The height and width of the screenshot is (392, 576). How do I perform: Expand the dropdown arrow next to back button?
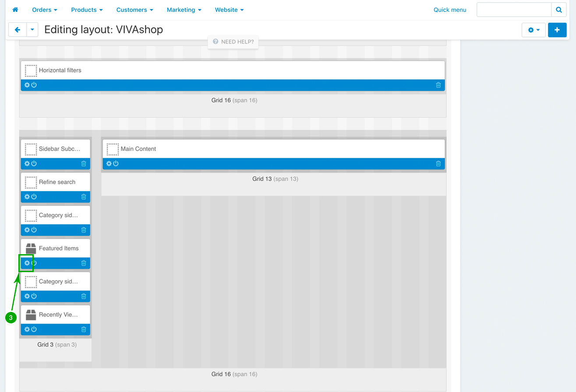(32, 30)
